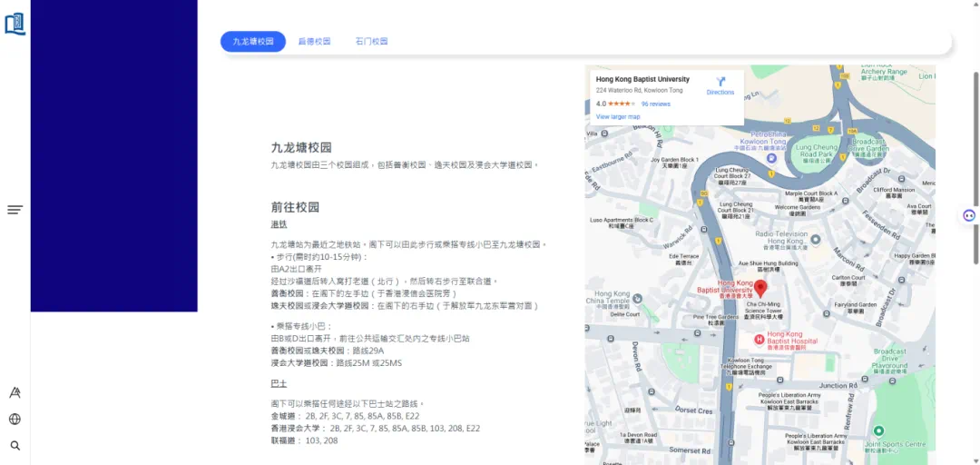
Task: Click the Radio Television Hong Kong map marker
Action: [x=815, y=240]
